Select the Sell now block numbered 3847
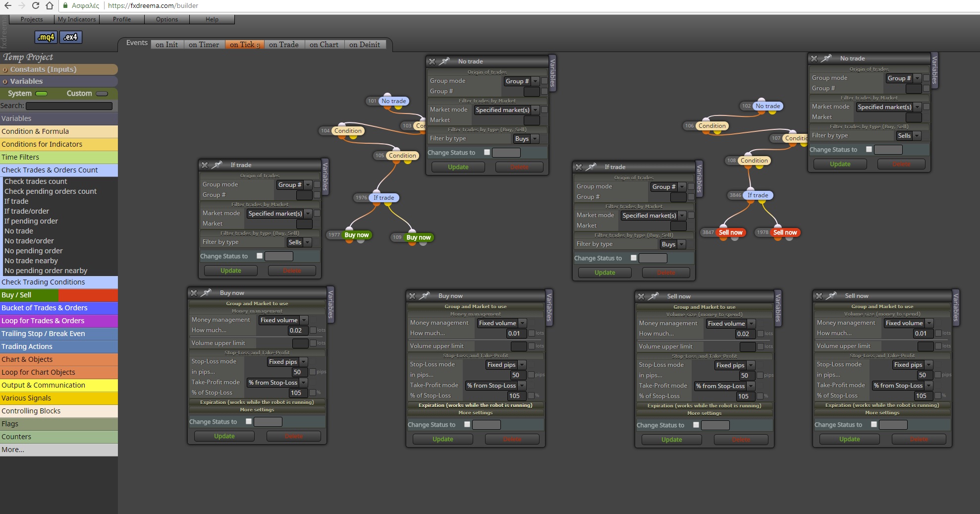The height and width of the screenshot is (514, 980). click(x=730, y=232)
